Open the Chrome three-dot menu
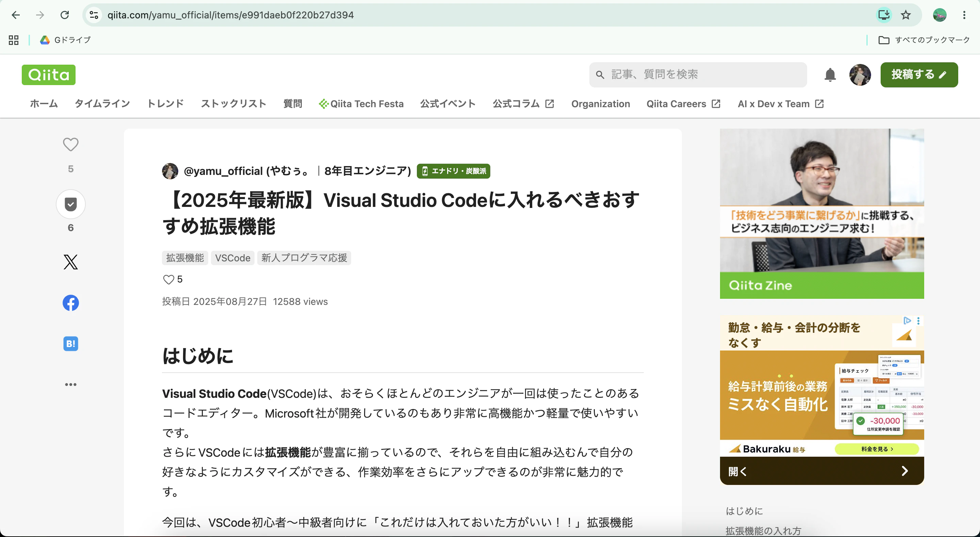Image resolution: width=980 pixels, height=537 pixels. [x=964, y=15]
